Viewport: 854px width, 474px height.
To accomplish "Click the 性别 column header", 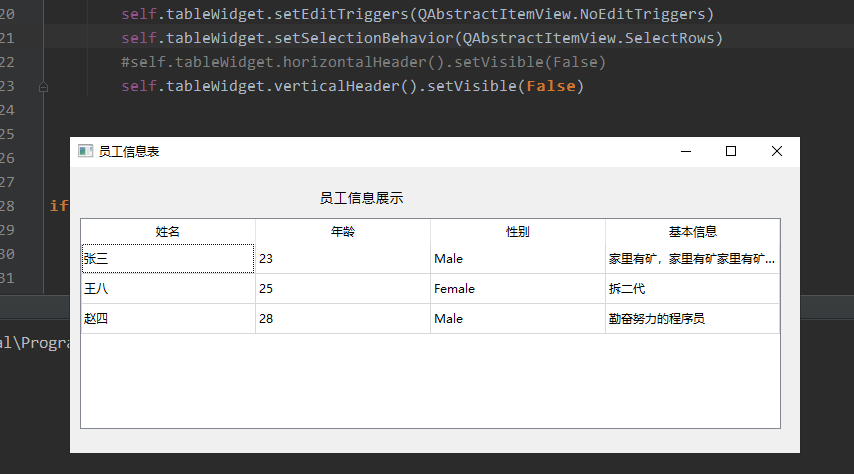I will tap(517, 232).
